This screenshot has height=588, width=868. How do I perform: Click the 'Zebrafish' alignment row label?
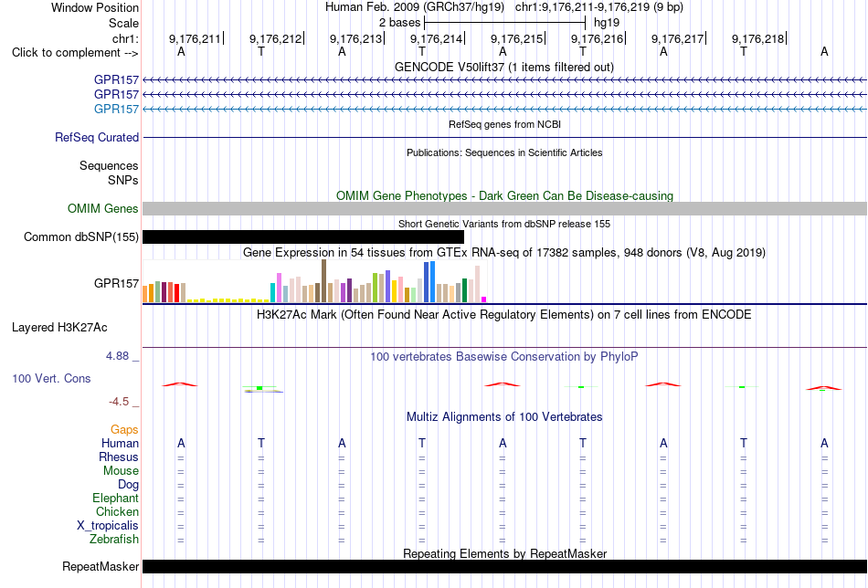[114, 539]
